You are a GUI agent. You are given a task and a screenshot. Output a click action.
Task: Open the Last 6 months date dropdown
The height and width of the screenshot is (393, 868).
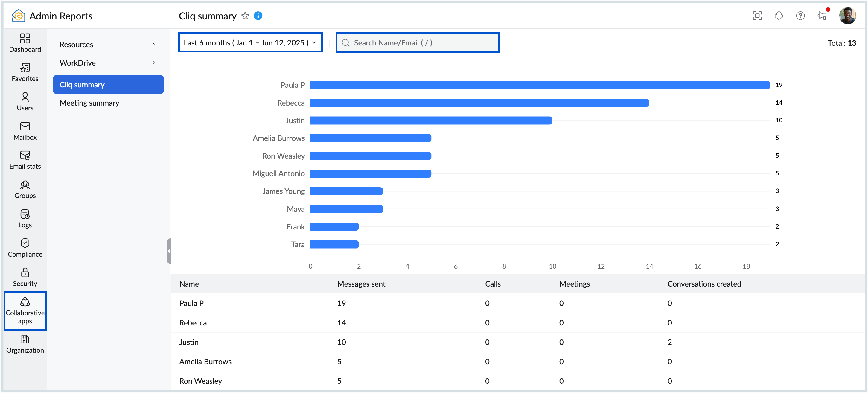click(250, 43)
